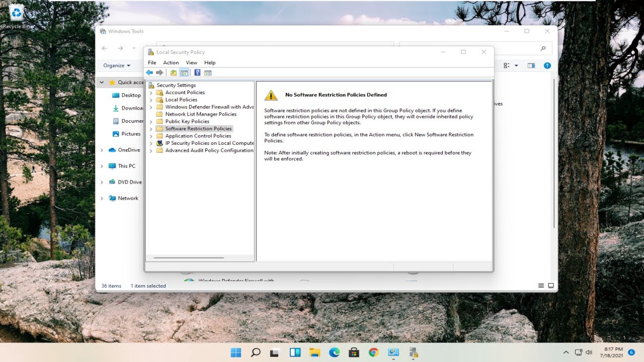The height and width of the screenshot is (362, 644).
Task: Expand the Public Key Policies node
Action: coord(151,122)
